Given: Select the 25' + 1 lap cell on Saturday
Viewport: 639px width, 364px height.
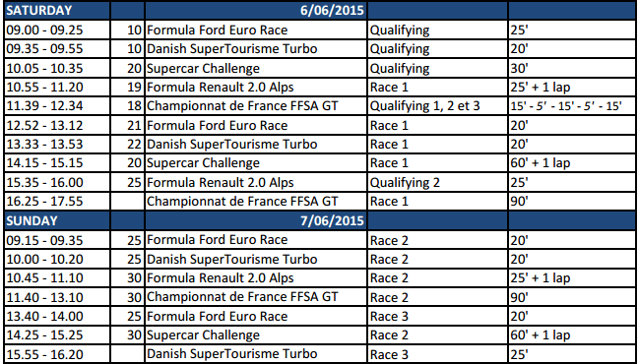Looking at the screenshot, I should [572, 88].
